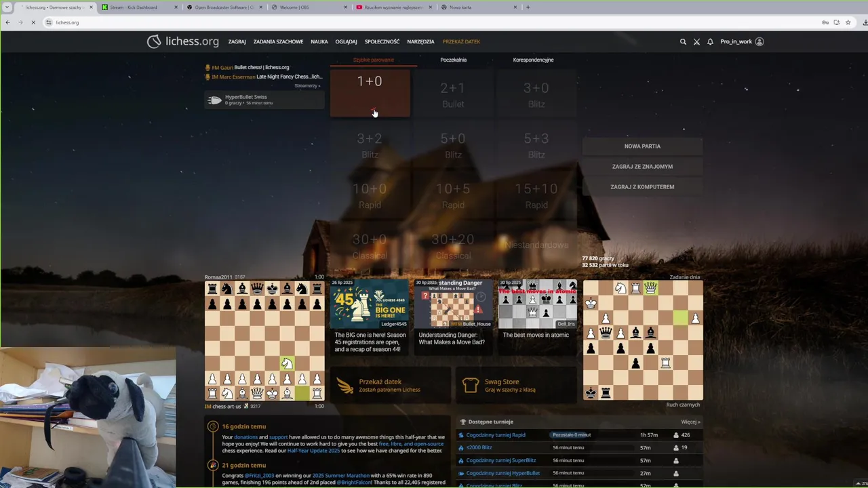Click the icon beside 21 godzin temu
Image resolution: width=868 pixels, height=488 pixels.
(x=213, y=465)
